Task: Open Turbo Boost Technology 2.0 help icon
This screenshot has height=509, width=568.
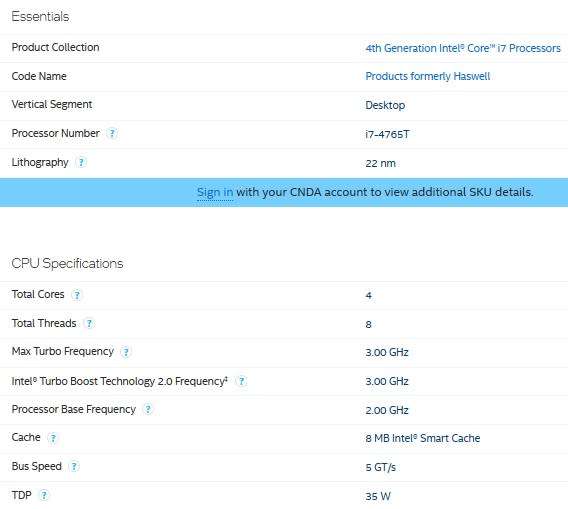Action: (x=241, y=381)
